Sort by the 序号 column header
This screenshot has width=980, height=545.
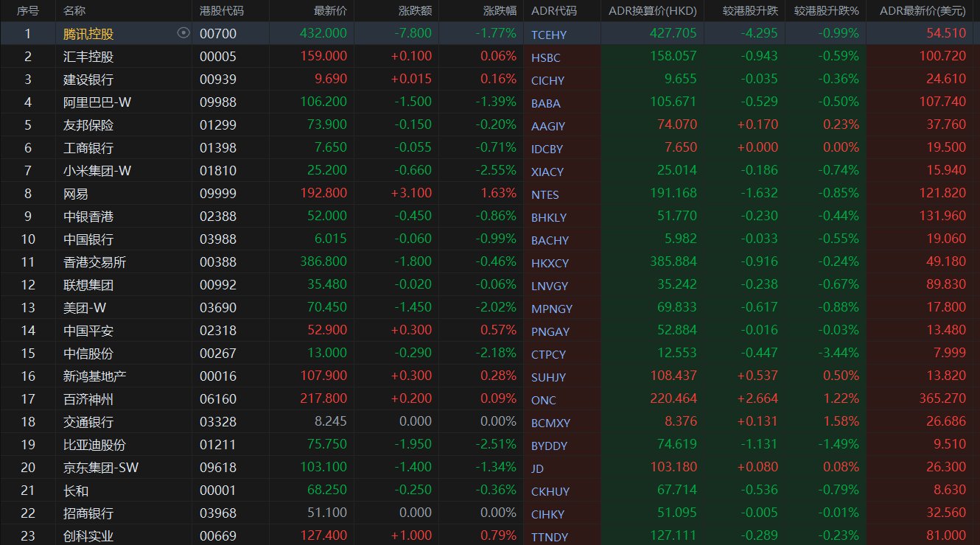tap(28, 11)
